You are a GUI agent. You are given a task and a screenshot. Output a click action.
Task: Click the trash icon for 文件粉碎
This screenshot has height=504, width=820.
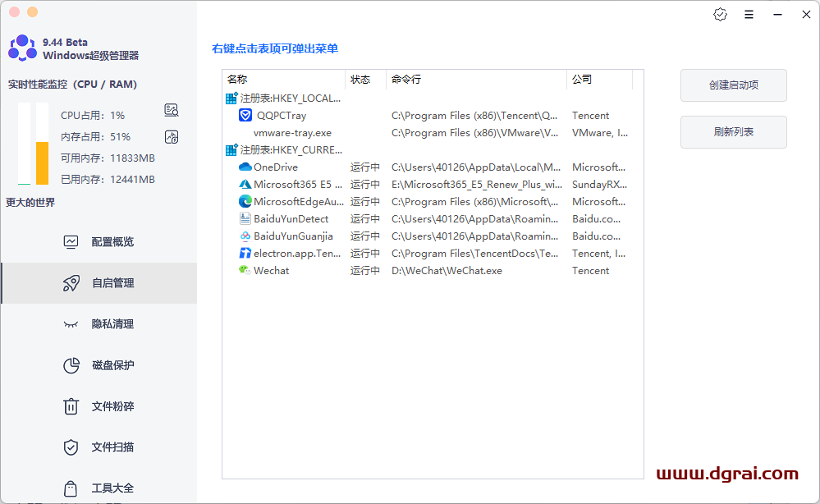71,406
